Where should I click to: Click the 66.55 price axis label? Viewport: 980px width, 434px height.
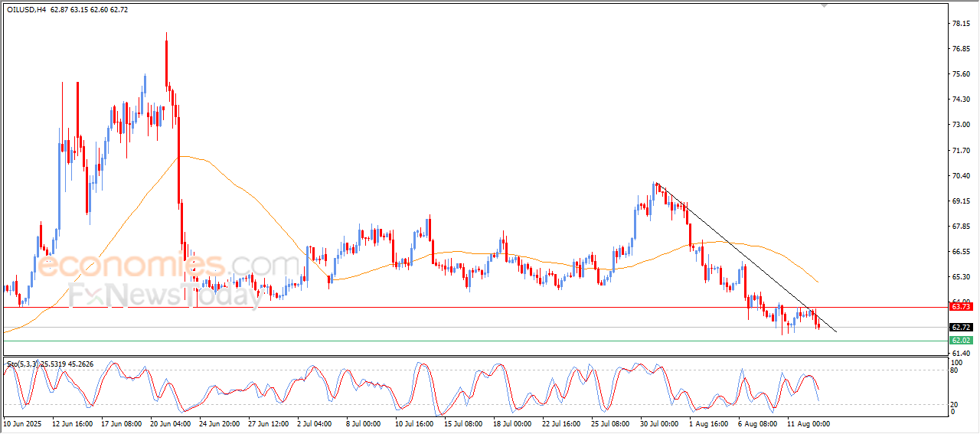(961, 252)
